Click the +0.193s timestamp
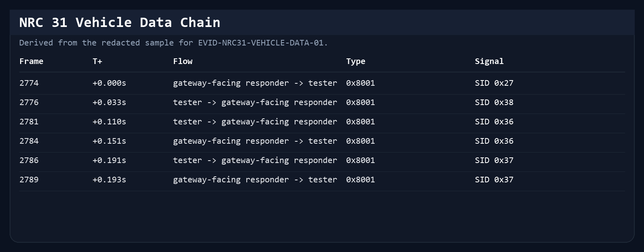This screenshot has height=252, width=644. pyautogui.click(x=109, y=180)
